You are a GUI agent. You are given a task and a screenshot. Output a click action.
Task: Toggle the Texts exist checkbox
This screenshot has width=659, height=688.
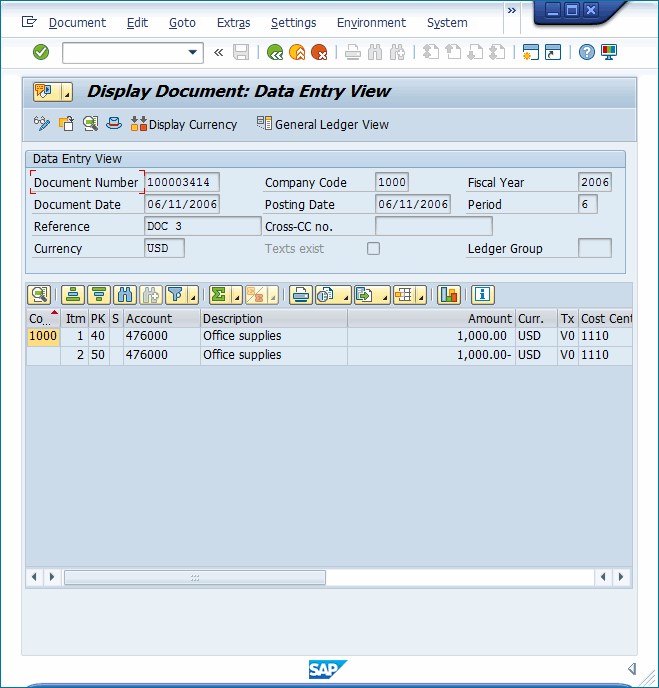point(373,249)
